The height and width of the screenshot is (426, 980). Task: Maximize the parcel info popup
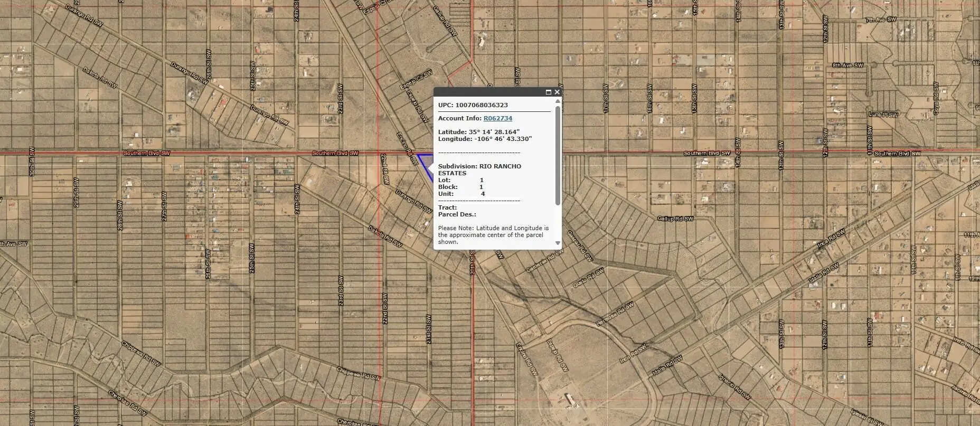(548, 92)
